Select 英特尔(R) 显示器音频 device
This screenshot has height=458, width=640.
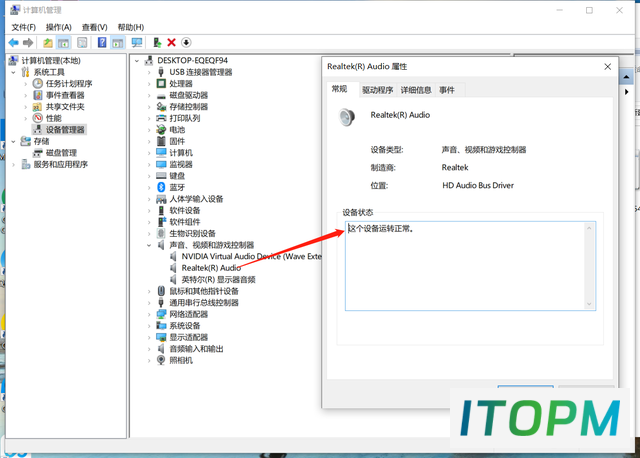point(218,280)
